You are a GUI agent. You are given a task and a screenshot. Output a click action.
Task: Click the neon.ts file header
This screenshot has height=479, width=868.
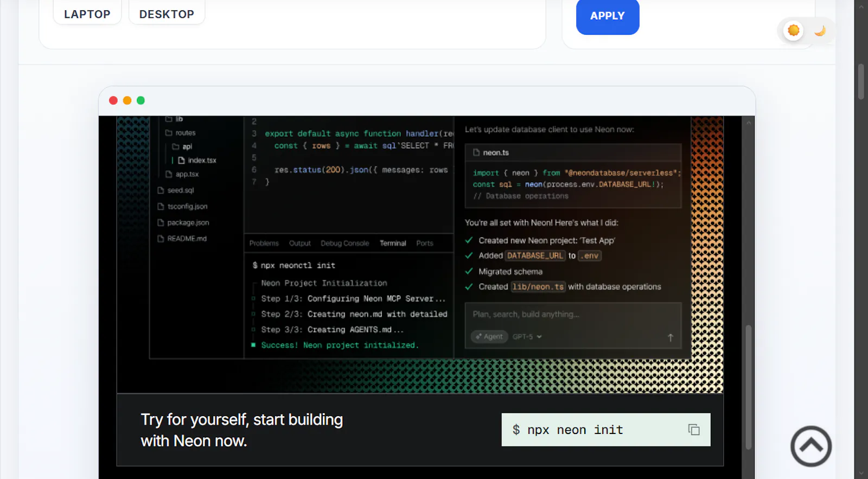[573, 153]
